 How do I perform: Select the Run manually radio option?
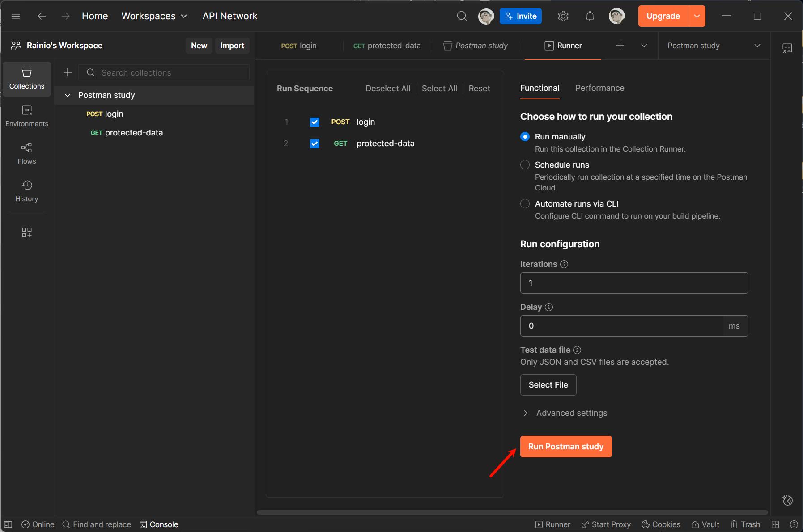pyautogui.click(x=525, y=137)
